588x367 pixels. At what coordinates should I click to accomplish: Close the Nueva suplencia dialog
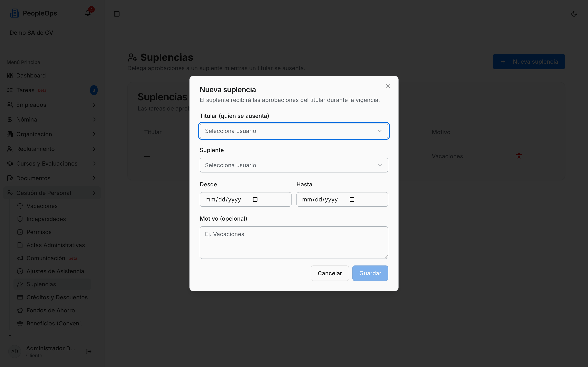(388, 86)
